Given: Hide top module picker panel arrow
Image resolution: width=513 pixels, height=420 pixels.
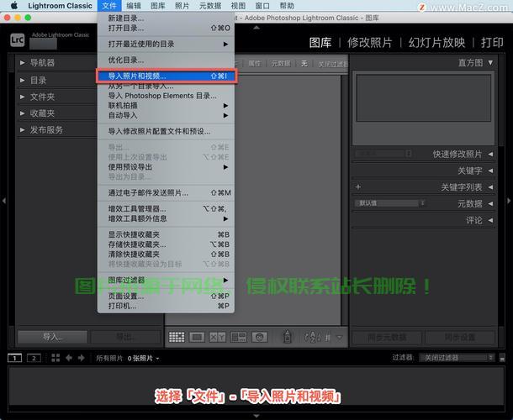Looking at the screenshot, I should coord(256,28).
